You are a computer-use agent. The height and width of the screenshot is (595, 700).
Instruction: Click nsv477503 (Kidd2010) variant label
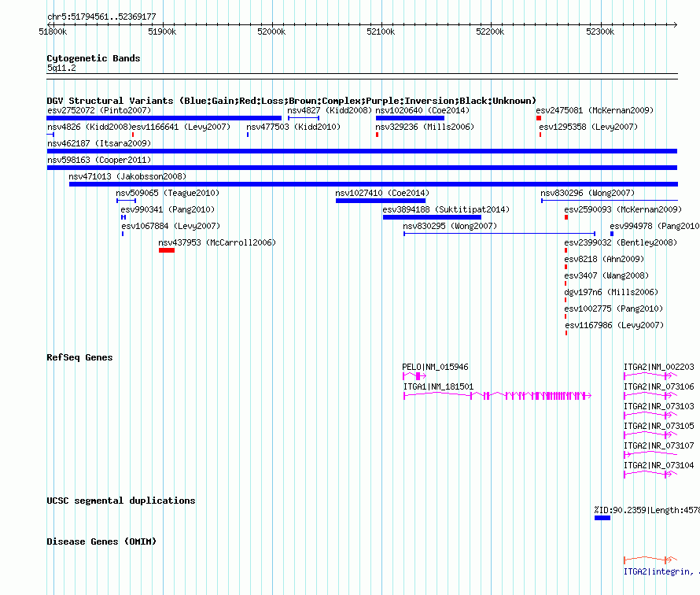293,127
